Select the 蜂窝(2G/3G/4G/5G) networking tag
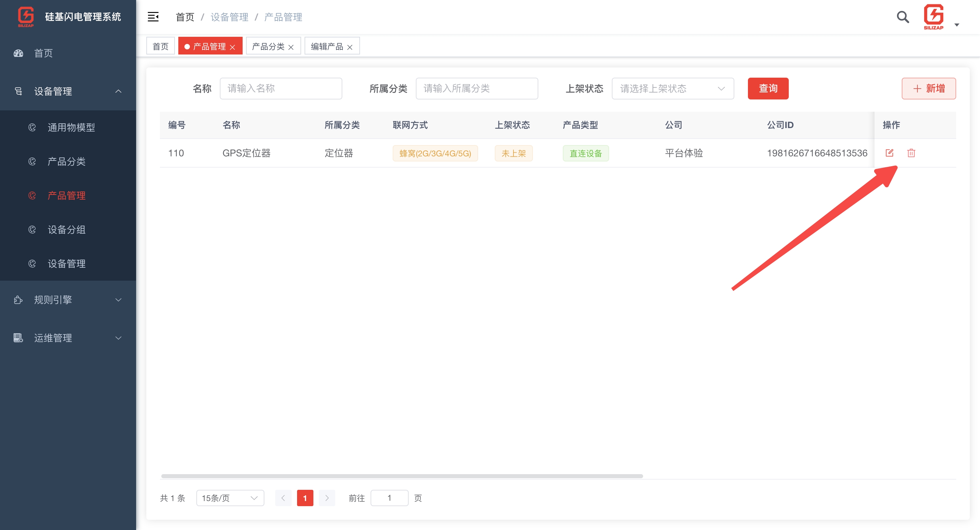Screen dimensions: 980x530 click(435, 153)
